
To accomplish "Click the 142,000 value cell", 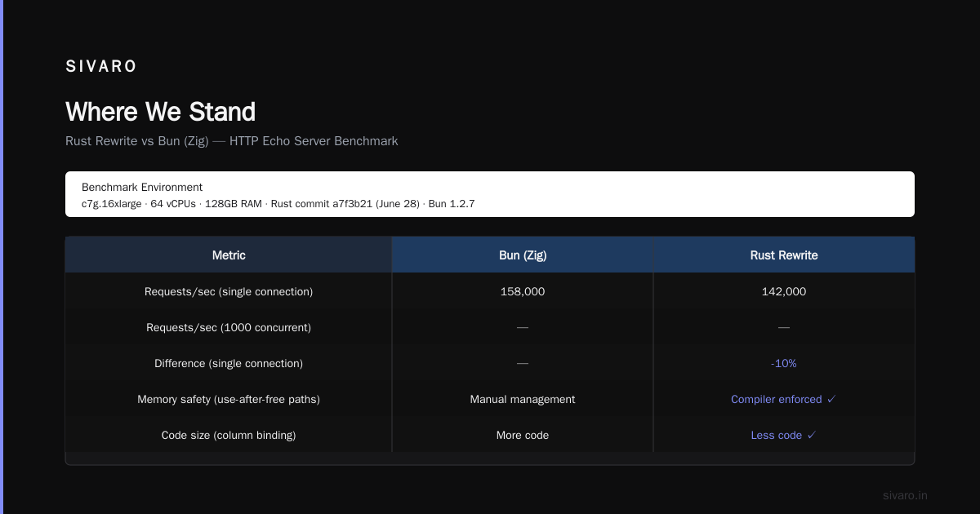I will (x=784, y=291).
